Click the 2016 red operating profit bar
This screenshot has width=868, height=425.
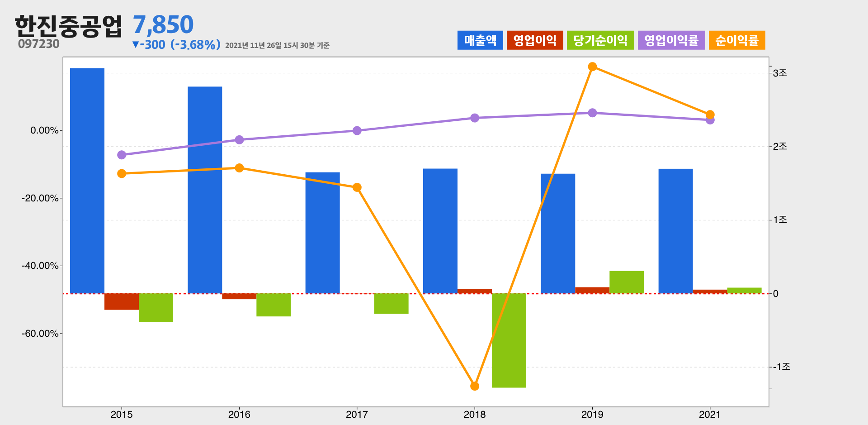click(239, 296)
